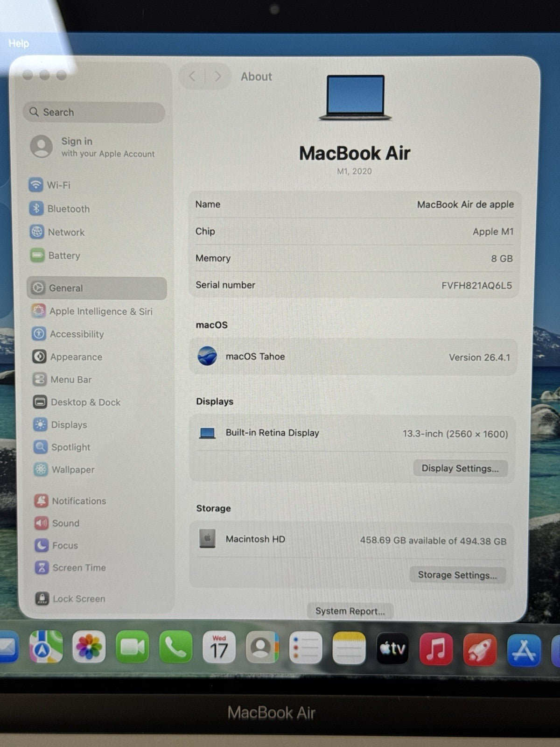Focus the sidebar Search field
The height and width of the screenshot is (747, 560).
94,112
